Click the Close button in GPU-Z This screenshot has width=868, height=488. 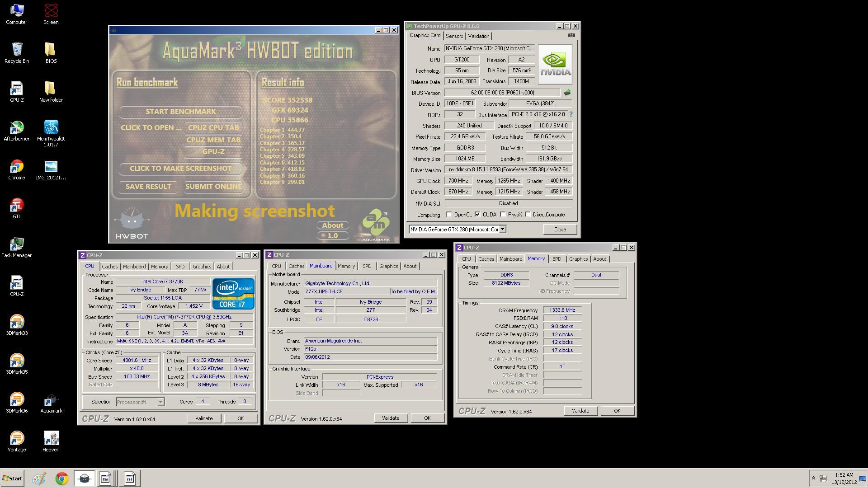pyautogui.click(x=560, y=230)
